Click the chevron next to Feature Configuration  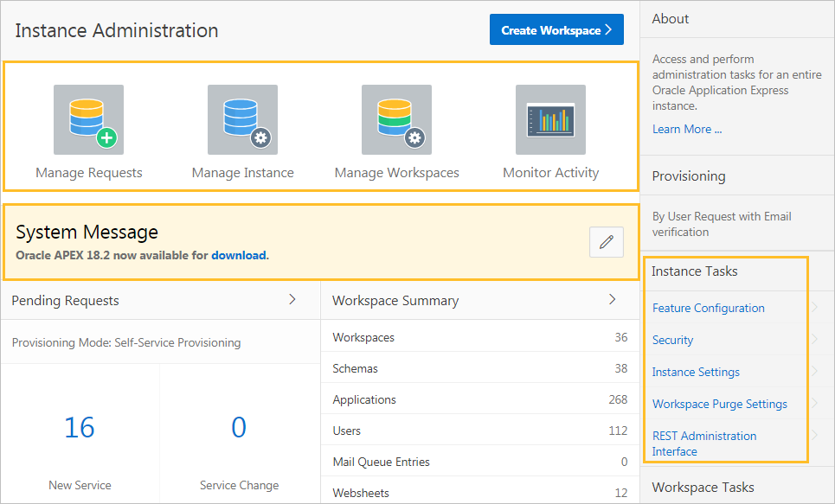(814, 307)
